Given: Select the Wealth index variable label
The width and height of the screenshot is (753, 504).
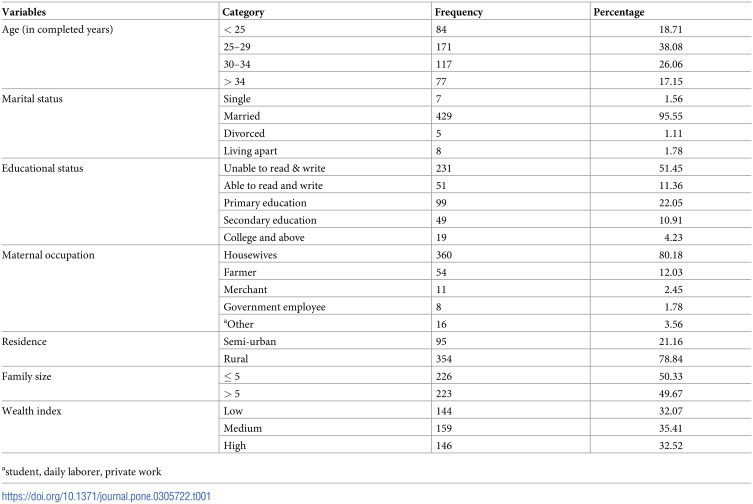Looking at the screenshot, I should click(32, 411).
